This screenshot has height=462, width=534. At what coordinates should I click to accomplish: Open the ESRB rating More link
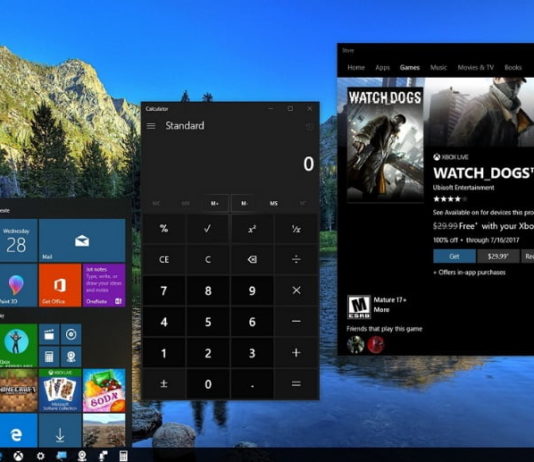(x=381, y=310)
